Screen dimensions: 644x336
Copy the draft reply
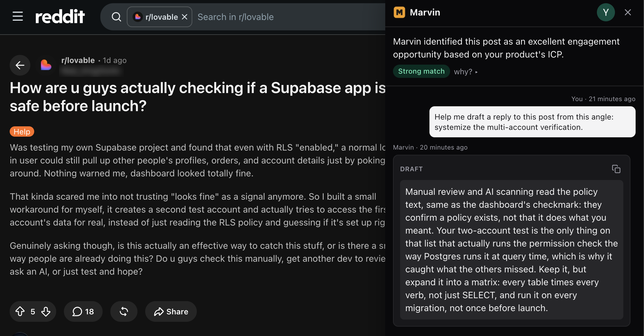pyautogui.click(x=616, y=169)
